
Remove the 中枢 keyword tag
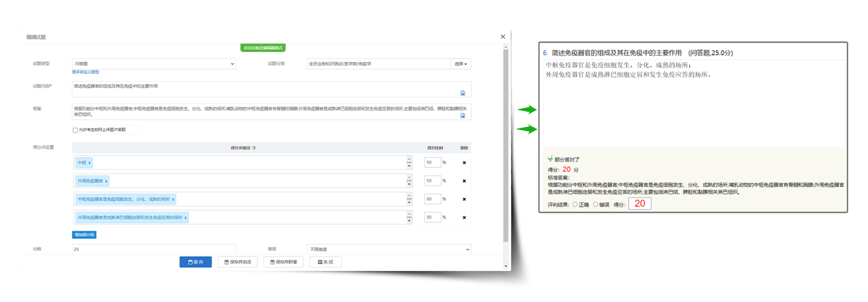(89, 163)
